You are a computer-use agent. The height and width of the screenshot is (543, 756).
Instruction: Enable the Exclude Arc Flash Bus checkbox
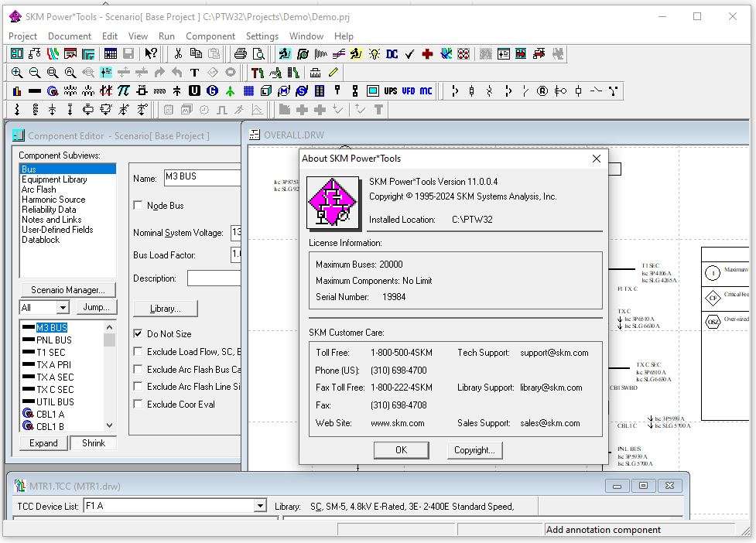[x=138, y=369]
